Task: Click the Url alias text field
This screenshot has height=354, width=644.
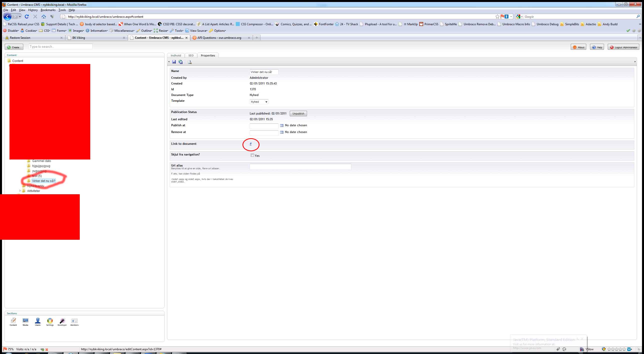Action: click(x=300, y=167)
